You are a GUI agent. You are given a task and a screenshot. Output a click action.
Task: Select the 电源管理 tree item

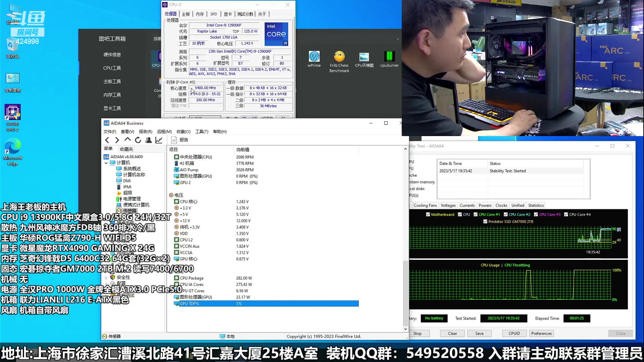[132, 199]
